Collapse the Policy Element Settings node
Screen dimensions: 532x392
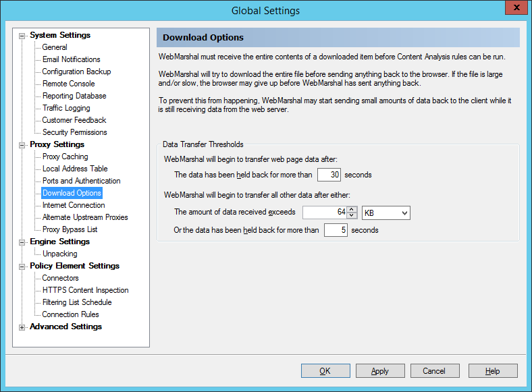pyautogui.click(x=22, y=267)
